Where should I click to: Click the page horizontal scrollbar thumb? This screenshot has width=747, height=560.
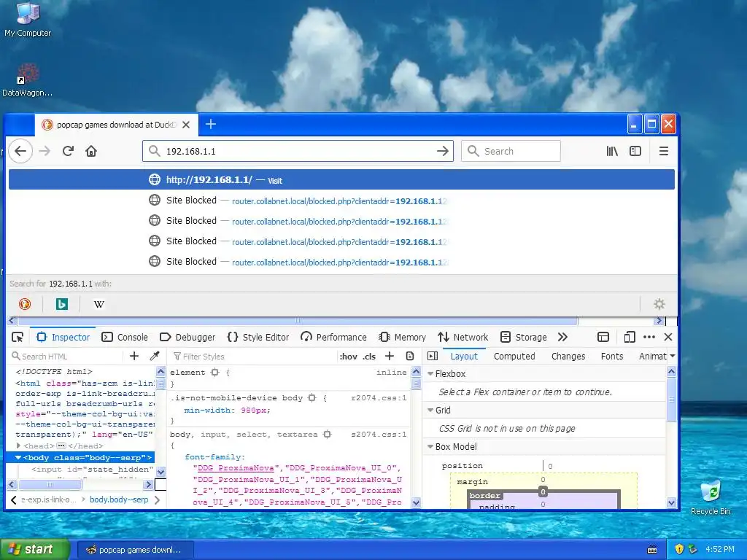298,320
